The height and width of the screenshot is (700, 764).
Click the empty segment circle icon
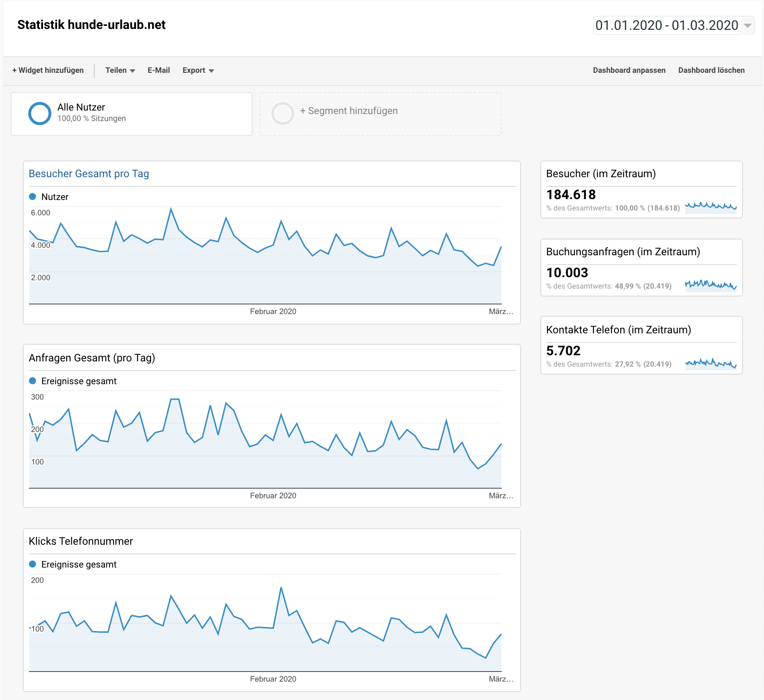[x=282, y=114]
